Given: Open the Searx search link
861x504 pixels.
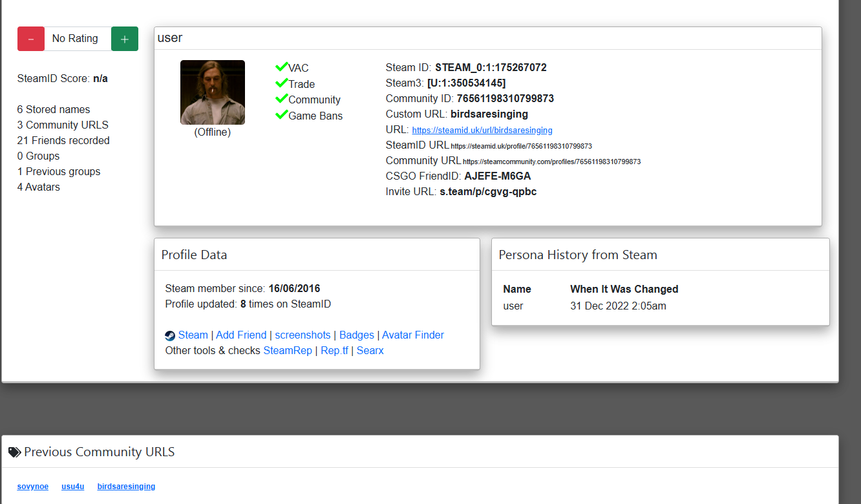Looking at the screenshot, I should point(370,350).
